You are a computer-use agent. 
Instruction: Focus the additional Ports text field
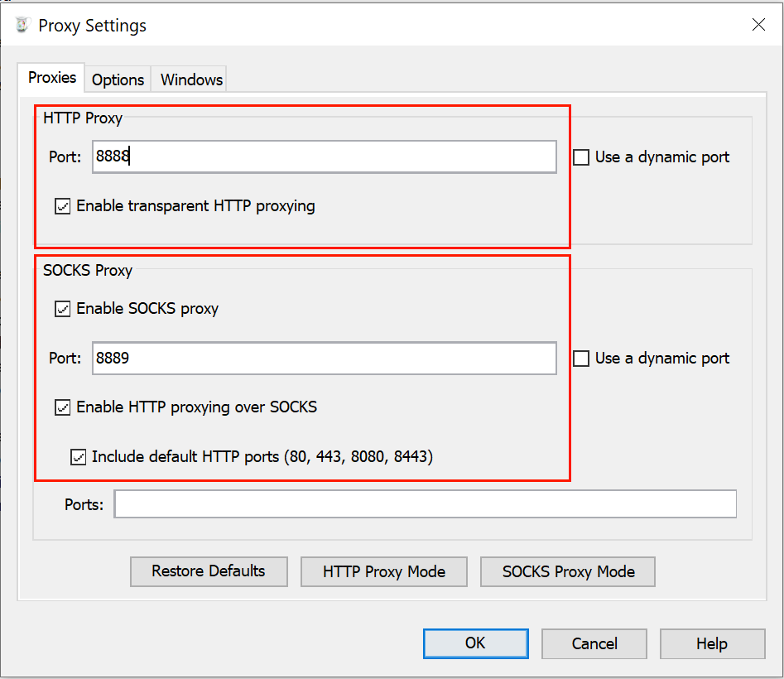point(425,504)
